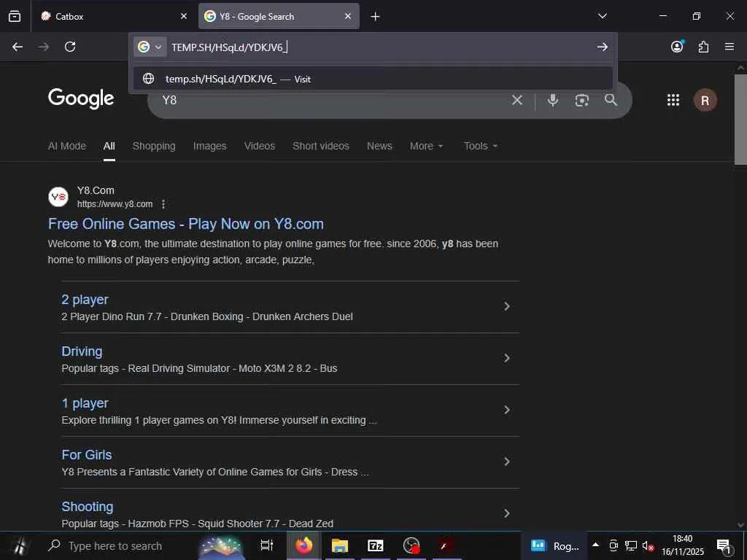The image size is (747, 560).
Task: Open the Y8.com result options dots
Action: tap(163, 204)
